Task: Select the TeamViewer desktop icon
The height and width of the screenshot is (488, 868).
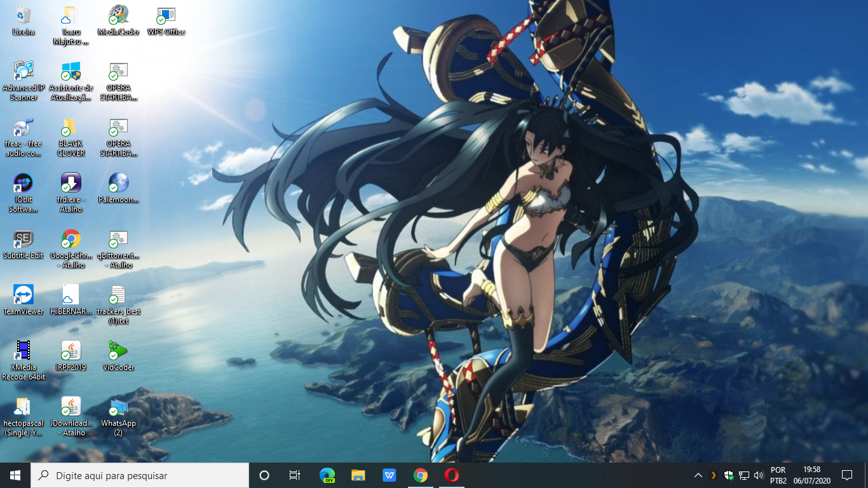Action: (x=24, y=295)
